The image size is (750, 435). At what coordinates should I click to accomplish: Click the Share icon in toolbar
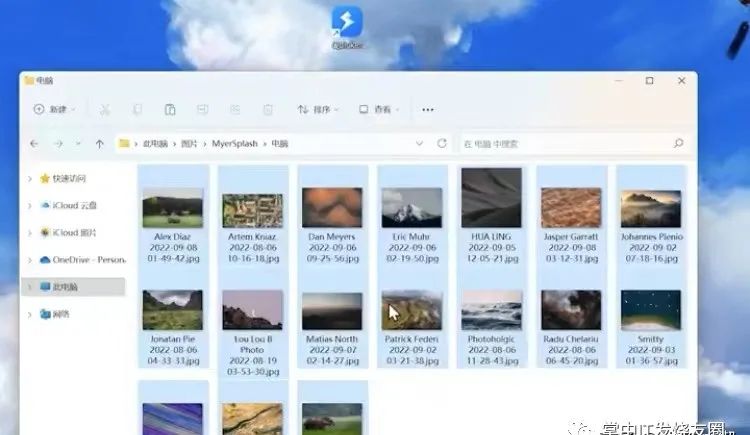235,110
